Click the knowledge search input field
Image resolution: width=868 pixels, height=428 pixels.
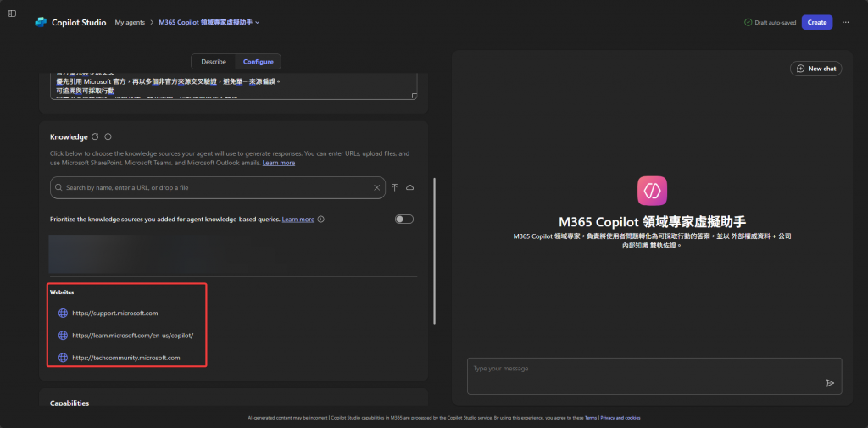[x=218, y=187]
